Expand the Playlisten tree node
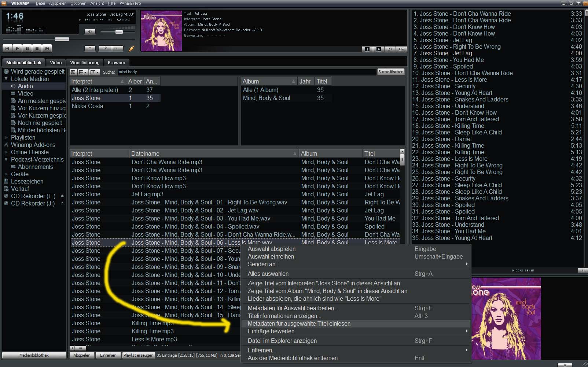The height and width of the screenshot is (367, 588). [6, 138]
